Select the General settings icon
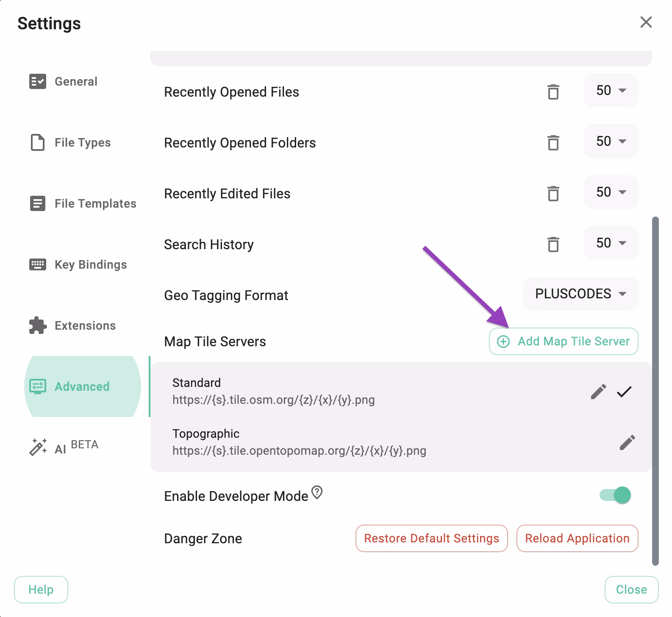Screen dimensions: 672x617 [x=38, y=81]
